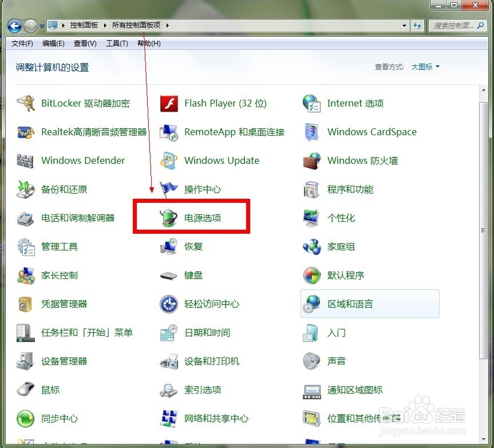Expand 查看方式 大图标 dropdown
Image resolution: width=494 pixels, height=448 pixels.
425,67
